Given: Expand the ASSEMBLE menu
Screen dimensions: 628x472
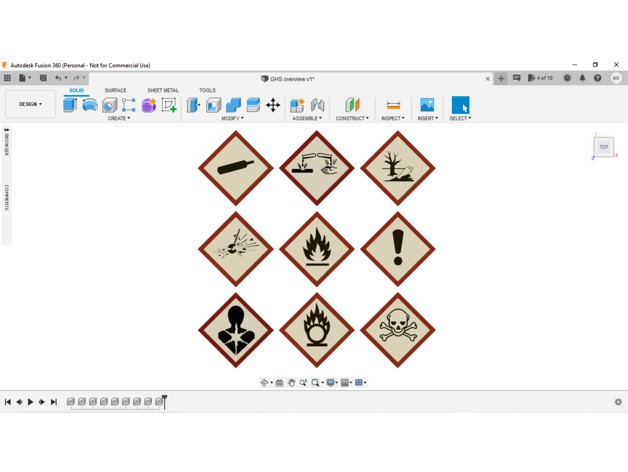Looking at the screenshot, I should coord(307,118).
